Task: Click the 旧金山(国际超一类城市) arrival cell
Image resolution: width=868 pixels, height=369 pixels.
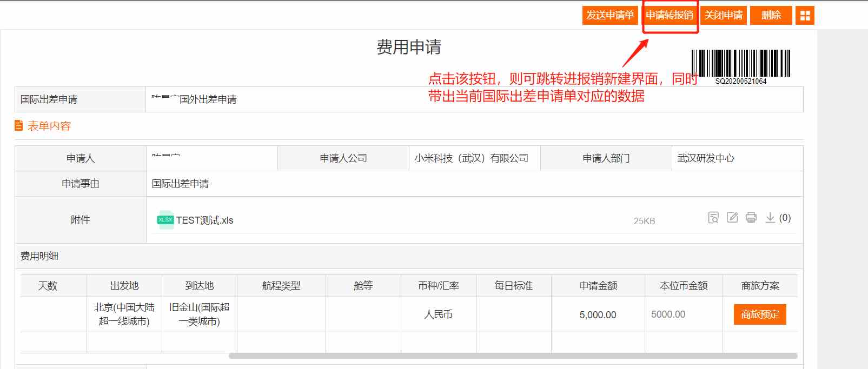Action: click(x=200, y=314)
